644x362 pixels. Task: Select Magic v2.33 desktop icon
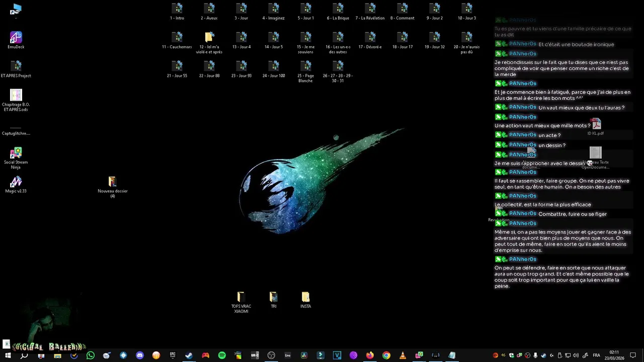point(16,185)
